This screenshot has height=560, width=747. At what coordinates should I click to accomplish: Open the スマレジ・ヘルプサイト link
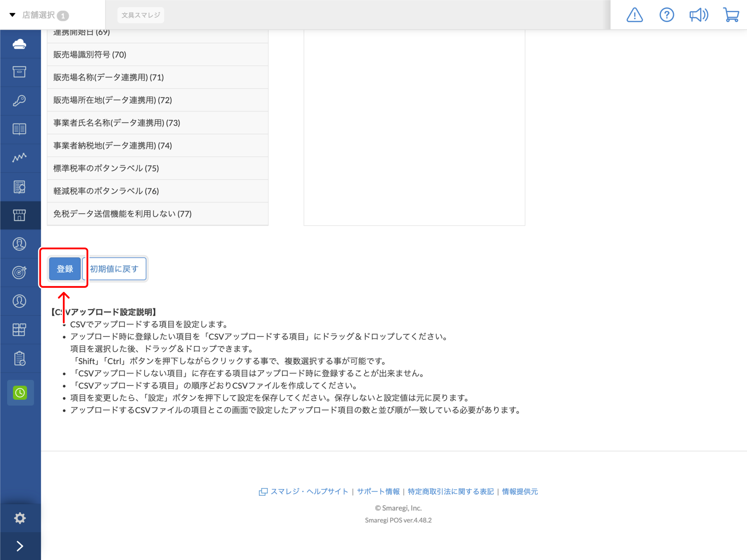(x=309, y=491)
